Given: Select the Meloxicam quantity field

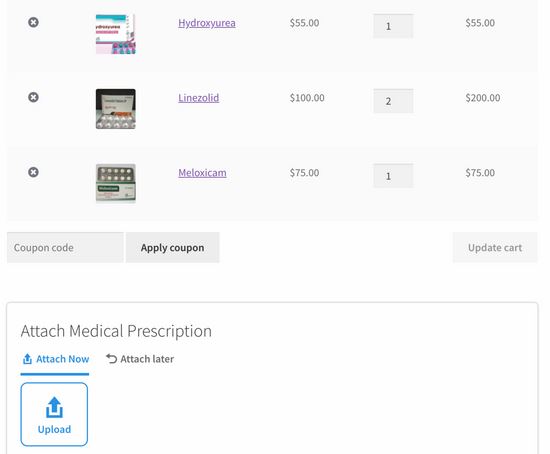Looking at the screenshot, I should click(x=393, y=176).
